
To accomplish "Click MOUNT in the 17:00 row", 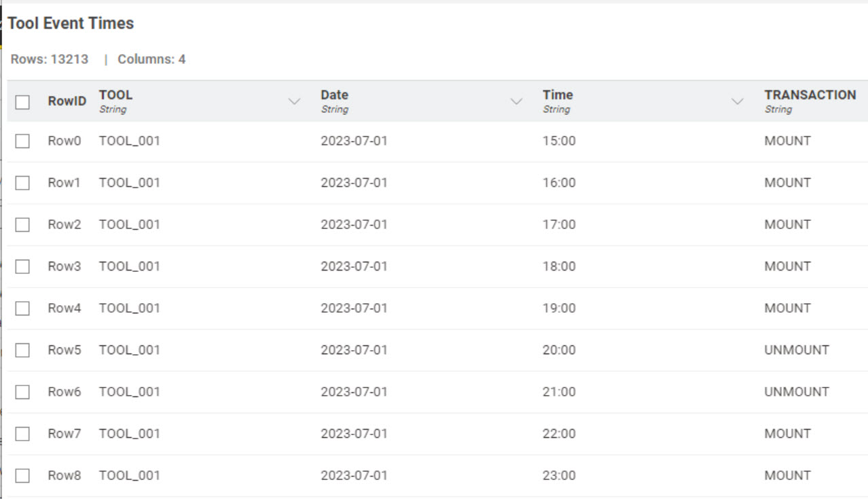I will click(787, 224).
